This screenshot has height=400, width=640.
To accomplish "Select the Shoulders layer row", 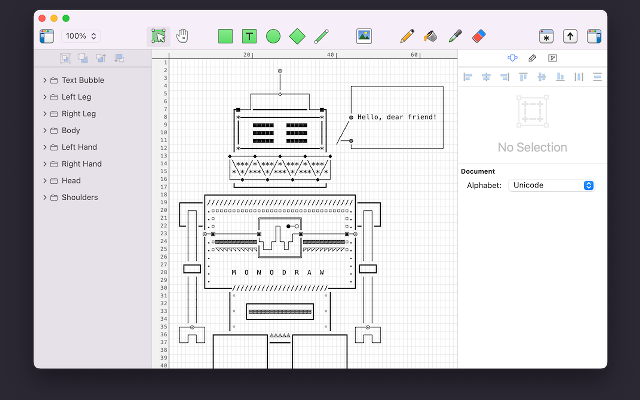I will (x=93, y=198).
